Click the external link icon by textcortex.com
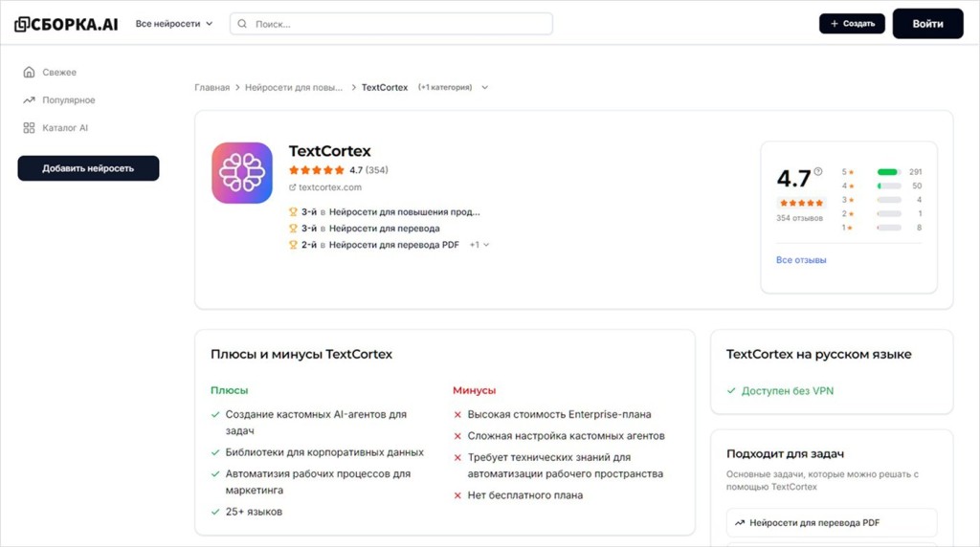The height and width of the screenshot is (547, 980). [292, 187]
